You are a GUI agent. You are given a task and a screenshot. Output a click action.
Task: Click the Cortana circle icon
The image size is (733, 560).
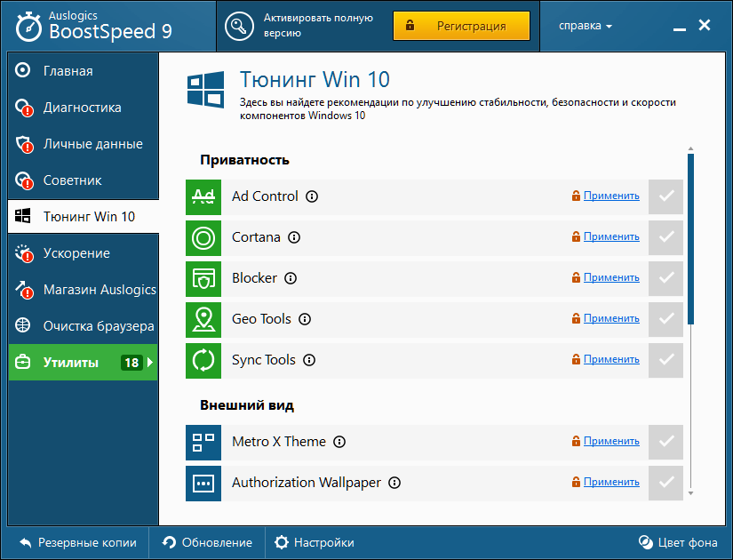tap(203, 237)
